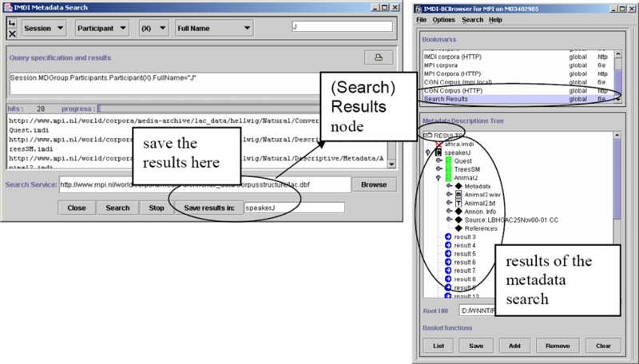Click the Clear basket button
This screenshot has width=639, height=364.
pos(603,346)
